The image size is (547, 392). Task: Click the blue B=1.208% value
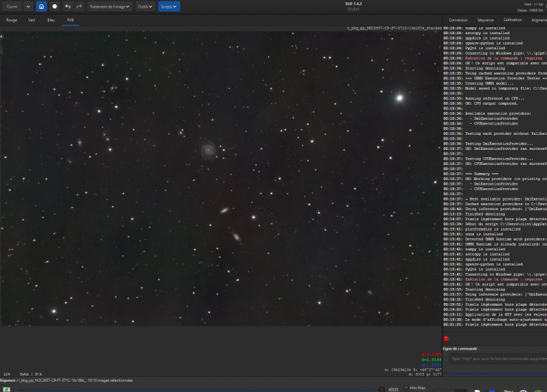tap(431, 365)
